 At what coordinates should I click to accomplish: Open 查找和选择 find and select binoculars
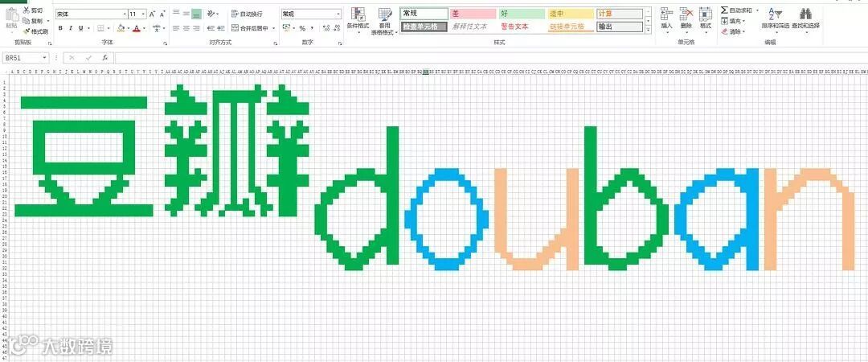pos(805,19)
